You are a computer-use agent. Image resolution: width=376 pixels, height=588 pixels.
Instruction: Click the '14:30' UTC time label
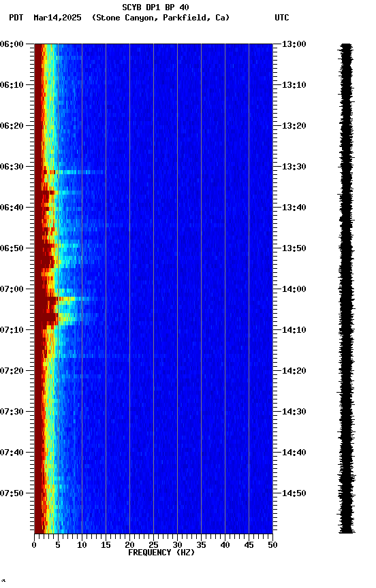coord(294,412)
